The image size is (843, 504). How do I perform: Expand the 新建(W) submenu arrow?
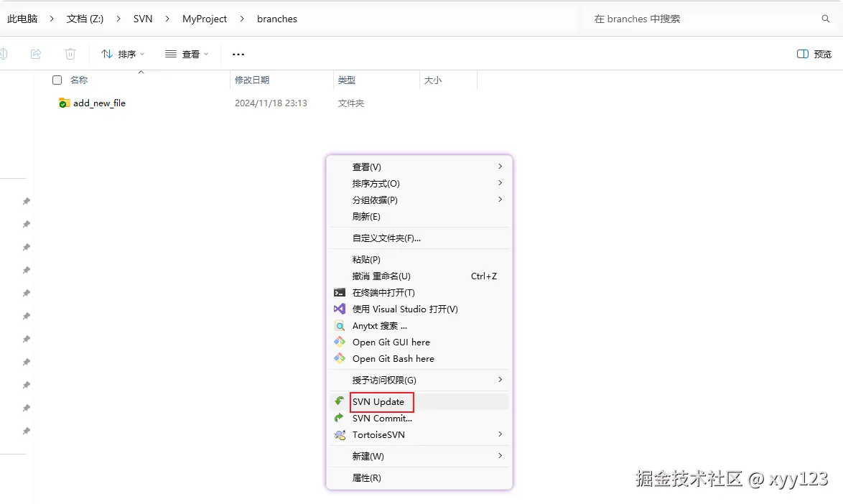click(x=500, y=456)
